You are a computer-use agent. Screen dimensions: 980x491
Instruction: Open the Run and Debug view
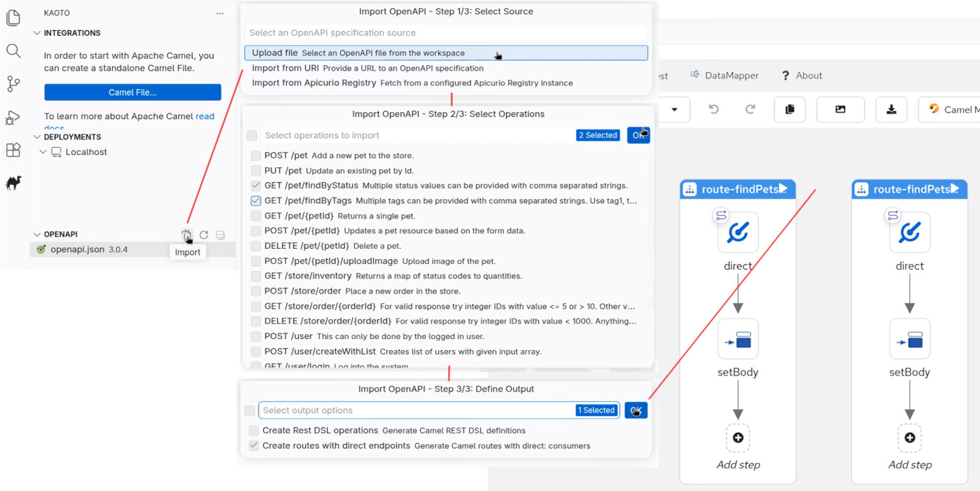13,117
